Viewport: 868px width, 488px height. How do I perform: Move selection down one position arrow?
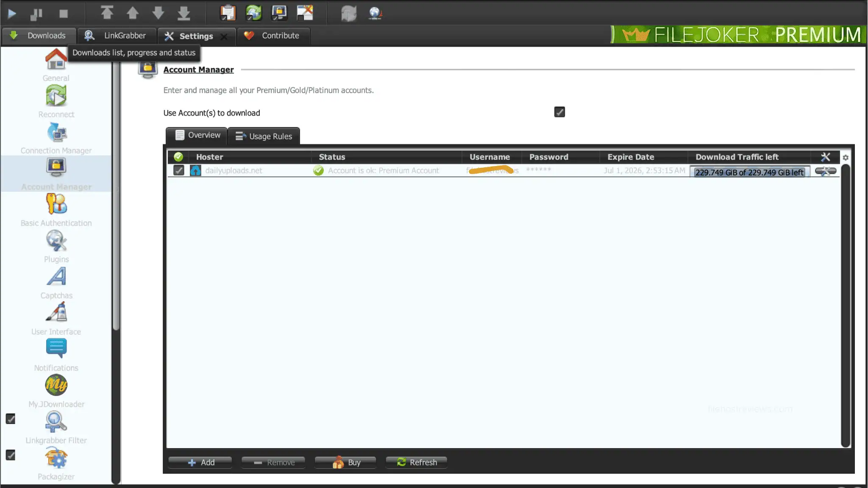(158, 13)
